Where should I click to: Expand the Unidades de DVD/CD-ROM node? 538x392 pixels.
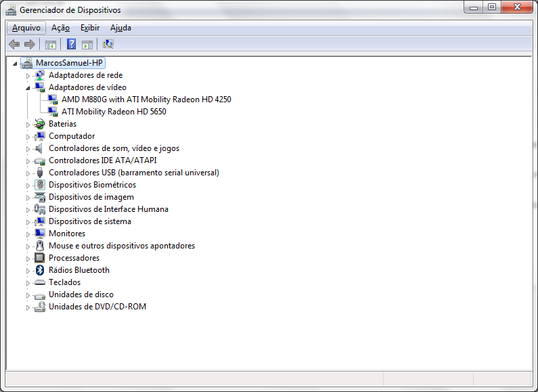[x=28, y=307]
